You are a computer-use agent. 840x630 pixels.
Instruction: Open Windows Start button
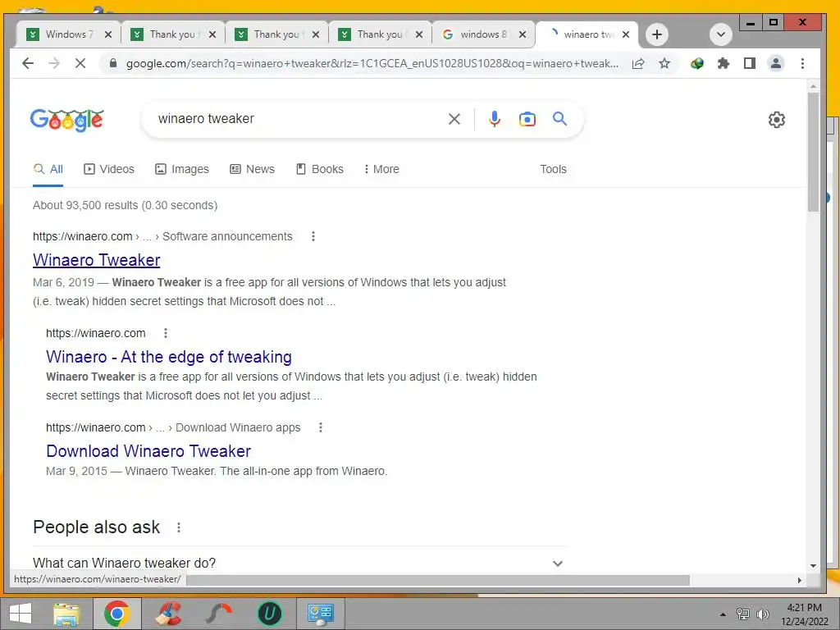tap(21, 614)
